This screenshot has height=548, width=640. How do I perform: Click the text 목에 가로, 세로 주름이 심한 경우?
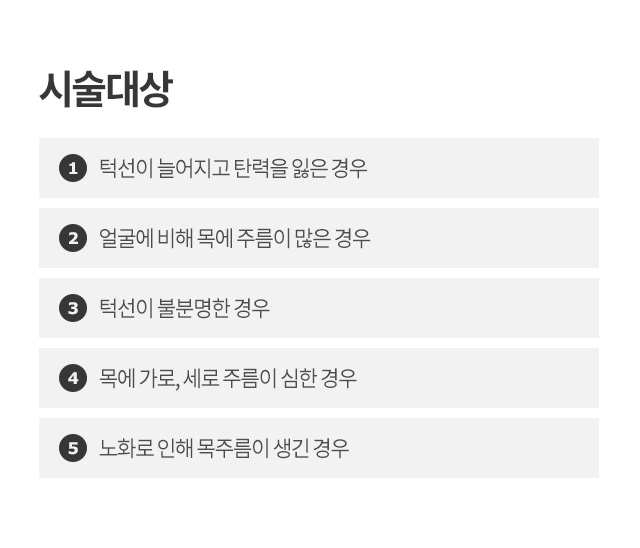[x=228, y=378]
